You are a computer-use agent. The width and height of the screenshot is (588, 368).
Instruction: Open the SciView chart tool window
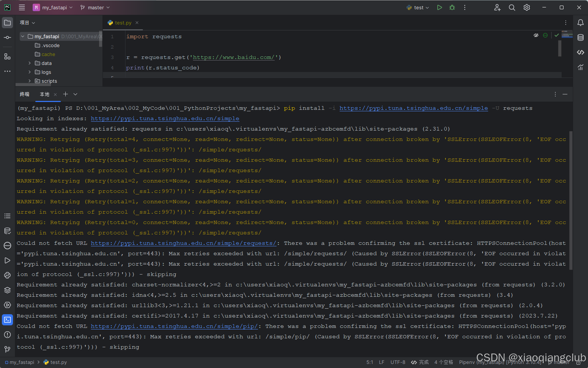(x=581, y=67)
